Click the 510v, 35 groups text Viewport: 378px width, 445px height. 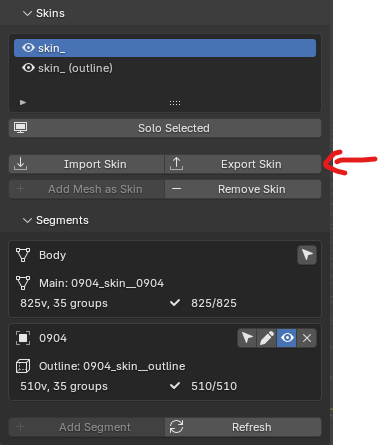[x=64, y=386]
